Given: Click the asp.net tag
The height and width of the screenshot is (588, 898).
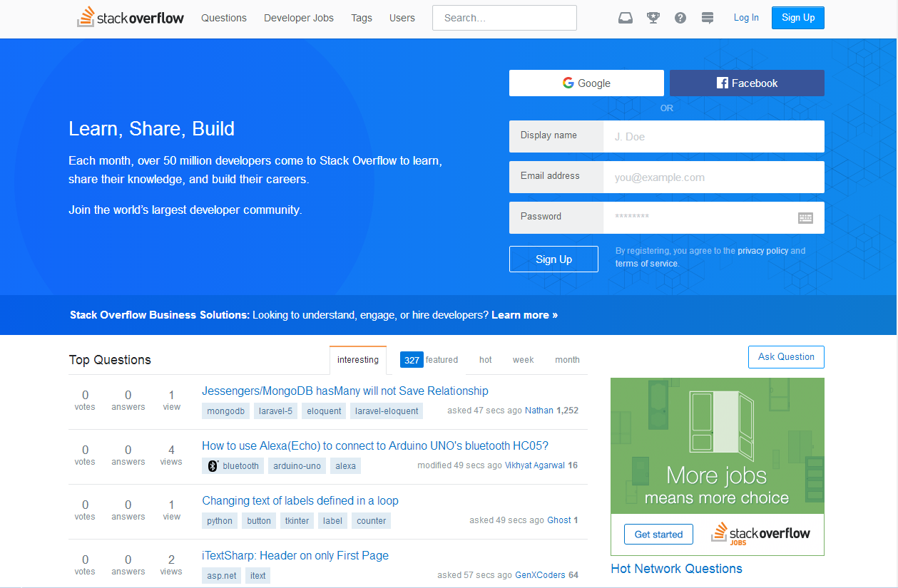Looking at the screenshot, I should pyautogui.click(x=222, y=576).
